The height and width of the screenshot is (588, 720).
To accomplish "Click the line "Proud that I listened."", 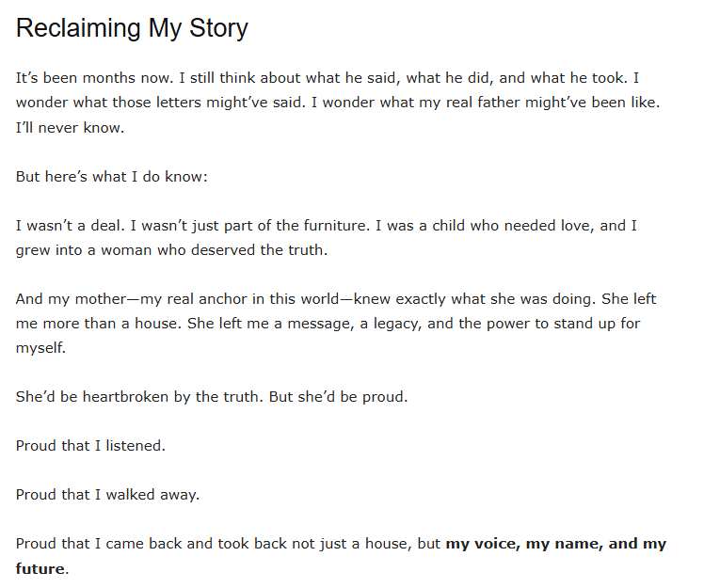I will (x=90, y=446).
